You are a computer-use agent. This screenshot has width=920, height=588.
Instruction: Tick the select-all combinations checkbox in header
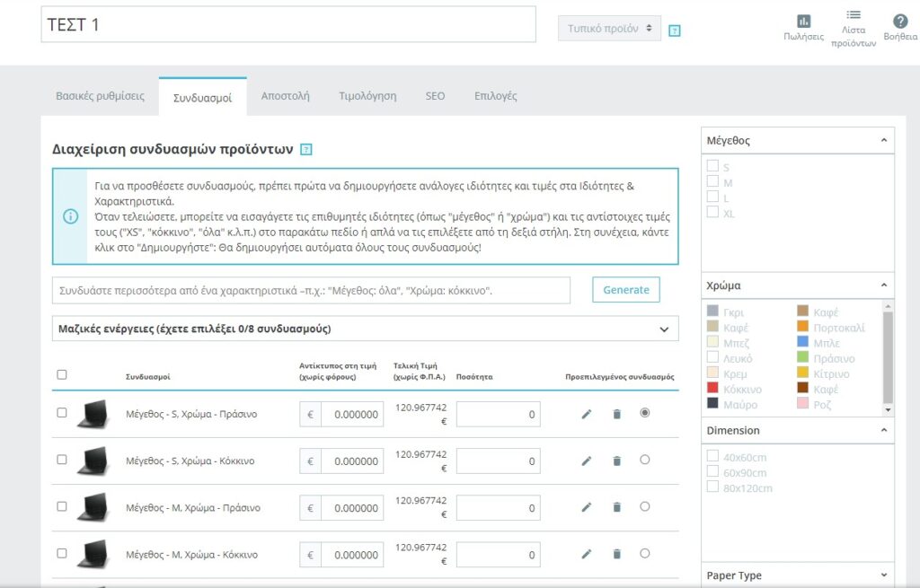click(62, 374)
